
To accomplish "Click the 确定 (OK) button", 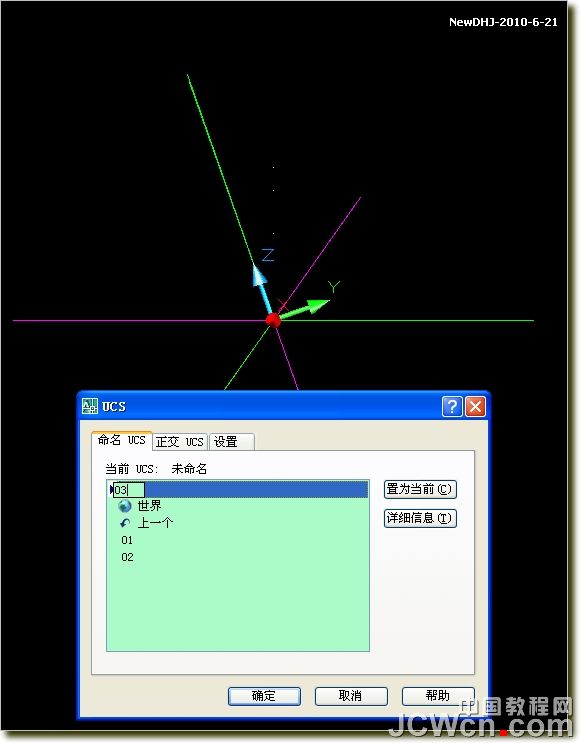I will click(264, 696).
